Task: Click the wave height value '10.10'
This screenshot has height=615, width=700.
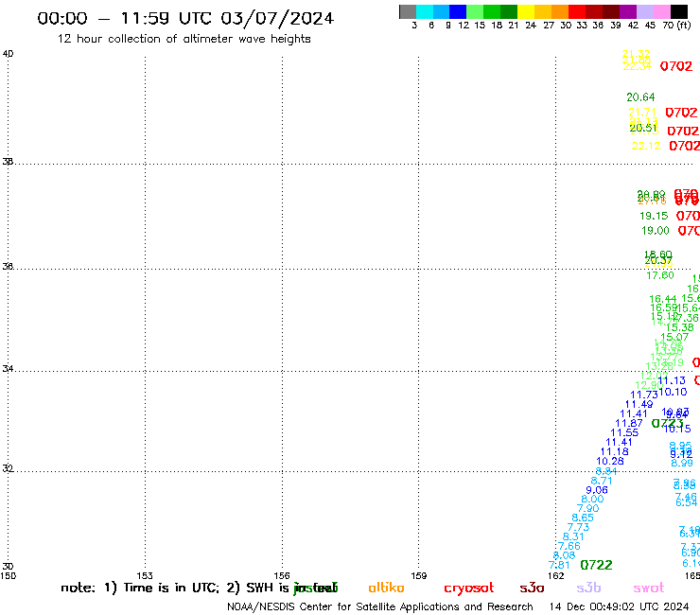Action: (x=673, y=392)
